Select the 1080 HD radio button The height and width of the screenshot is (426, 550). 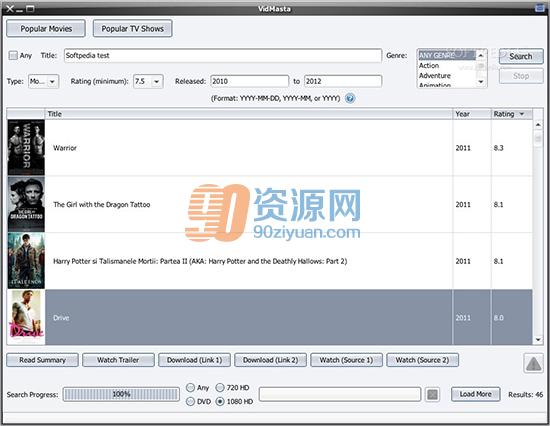(220, 401)
